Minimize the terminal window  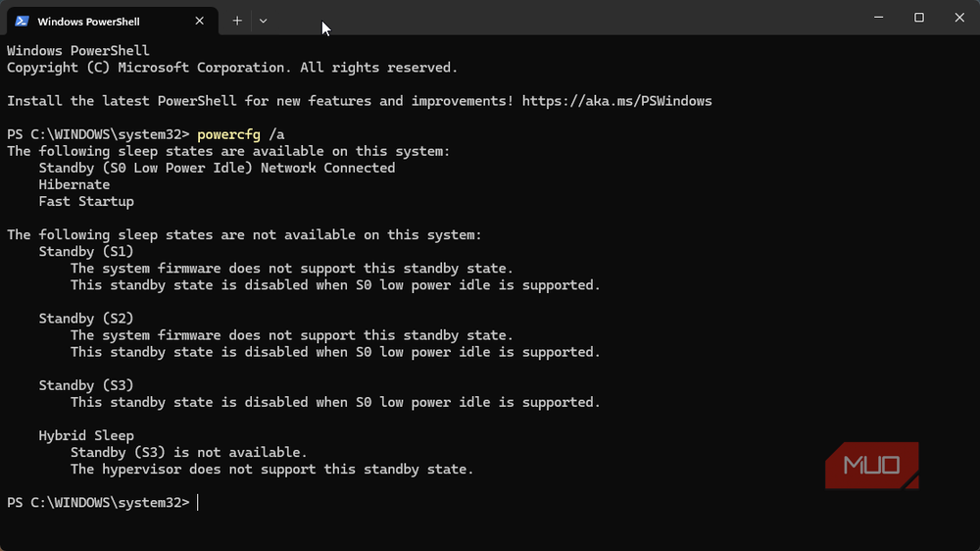(x=878, y=18)
